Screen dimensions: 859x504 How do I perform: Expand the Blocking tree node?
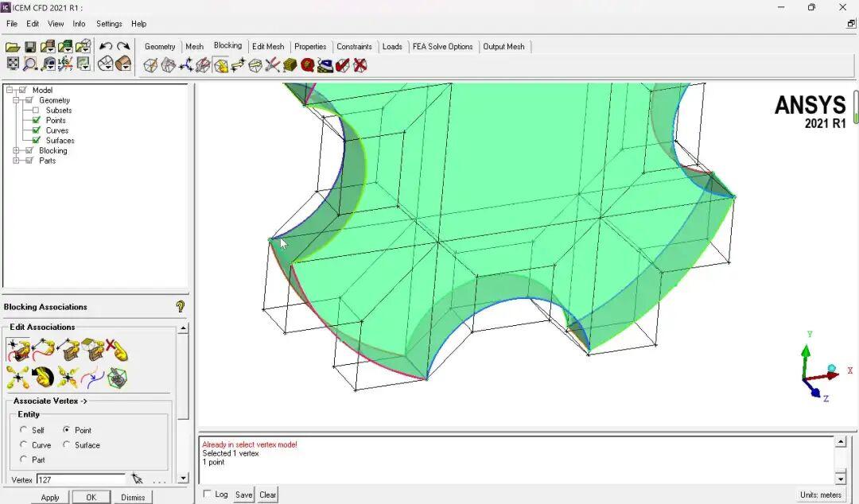17,150
